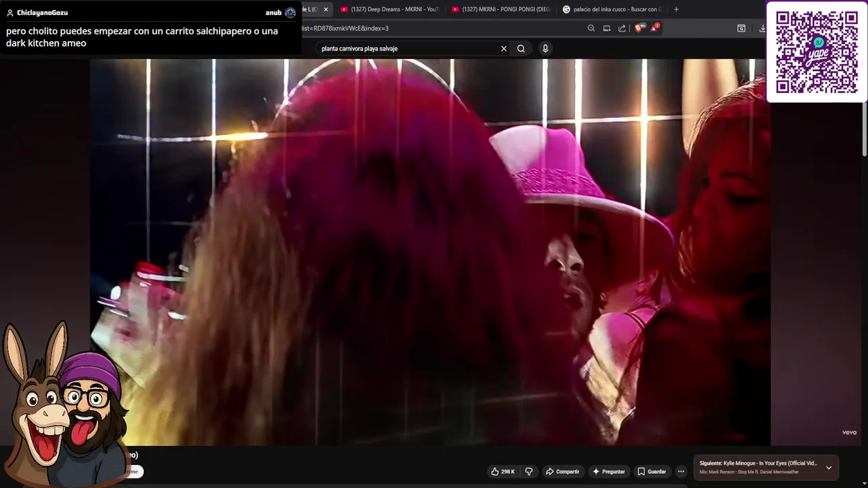Screen dimensions: 868x488
Task: Expand the Siguiente playlist panel chevron
Action: click(829, 468)
